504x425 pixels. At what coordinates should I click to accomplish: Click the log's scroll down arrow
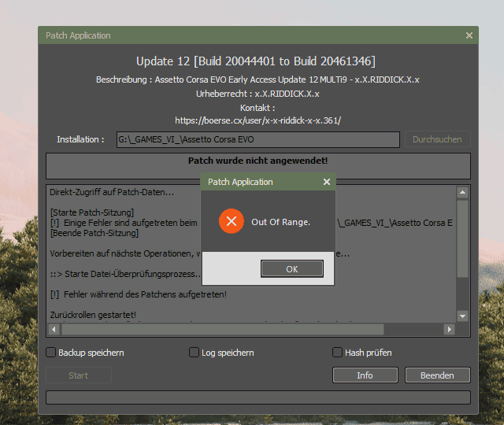click(x=462, y=316)
